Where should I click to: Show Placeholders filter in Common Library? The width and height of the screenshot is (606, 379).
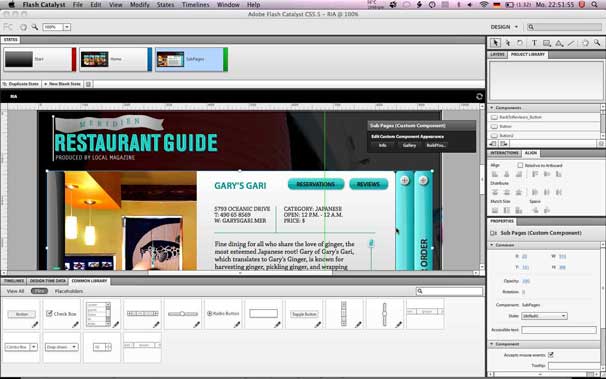click(69, 291)
